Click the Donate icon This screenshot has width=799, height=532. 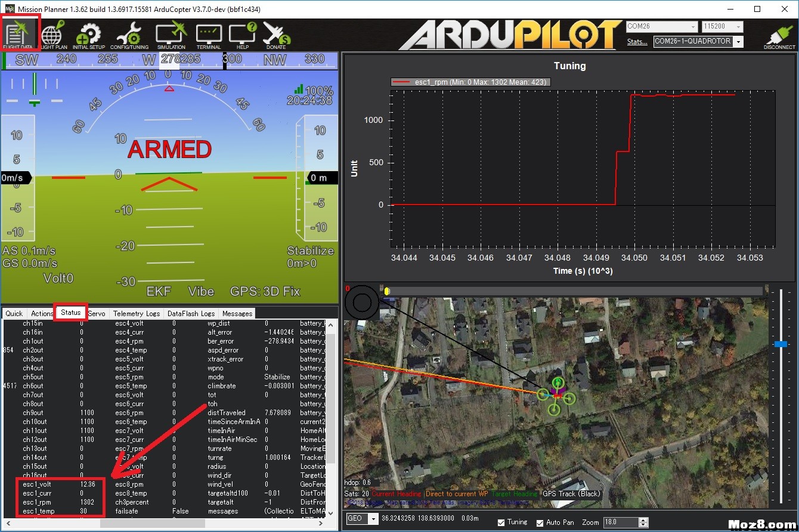click(x=275, y=35)
